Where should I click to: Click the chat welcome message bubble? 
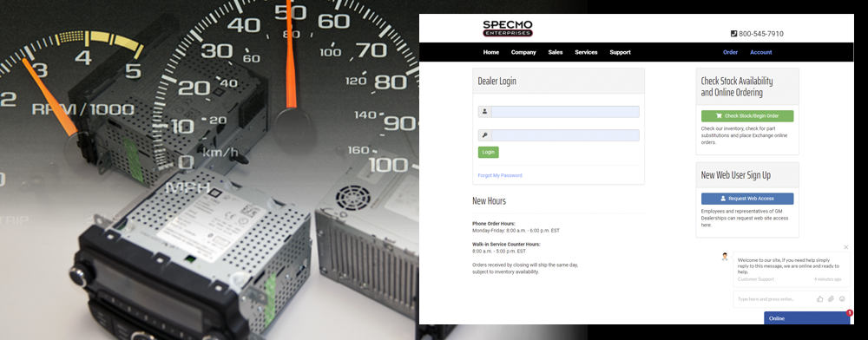pyautogui.click(x=791, y=269)
